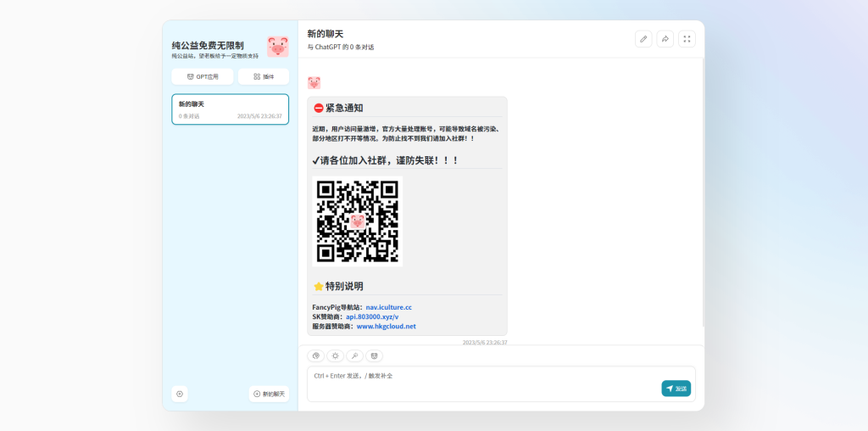Toggle the theme with the sun icon
The image size is (868, 431).
tap(335, 356)
